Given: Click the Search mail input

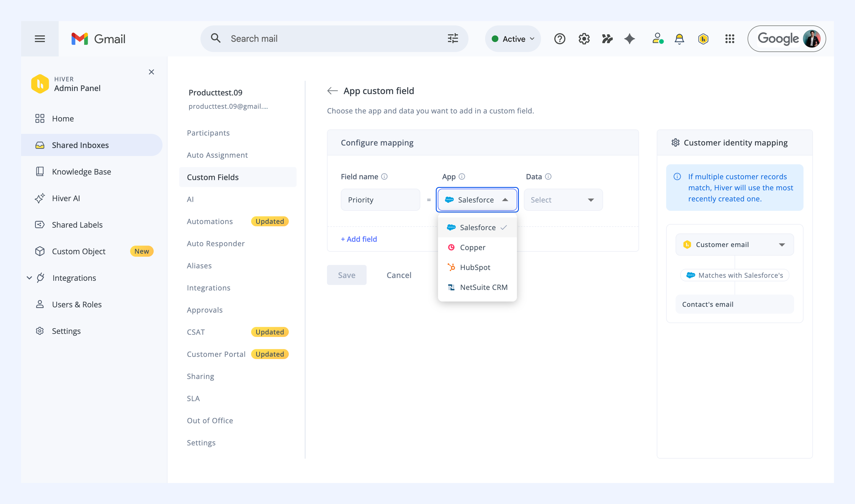Looking at the screenshot, I should pyautogui.click(x=334, y=39).
